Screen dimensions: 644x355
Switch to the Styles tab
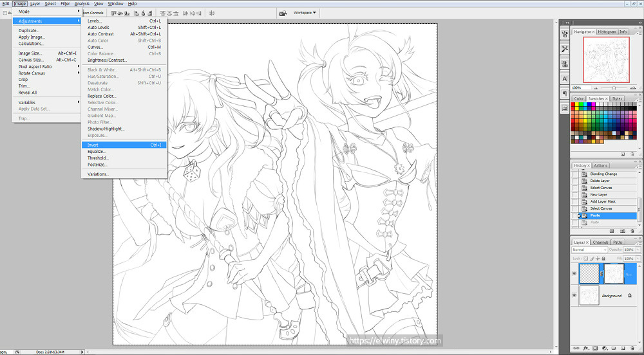pyautogui.click(x=618, y=99)
